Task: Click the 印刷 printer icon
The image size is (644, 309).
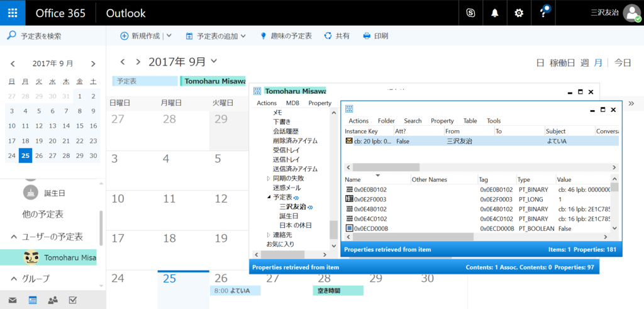Action: (367, 36)
